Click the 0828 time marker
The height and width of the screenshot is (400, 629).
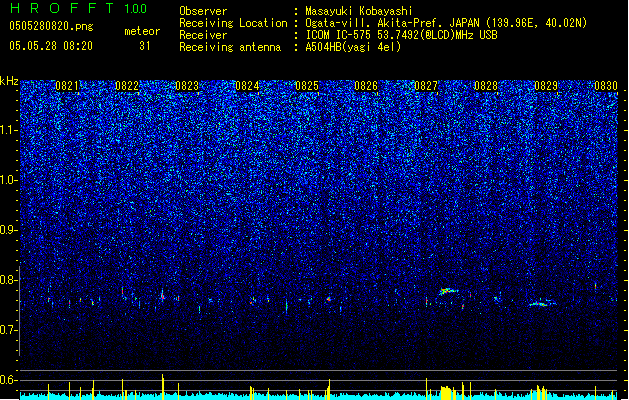[x=486, y=86]
